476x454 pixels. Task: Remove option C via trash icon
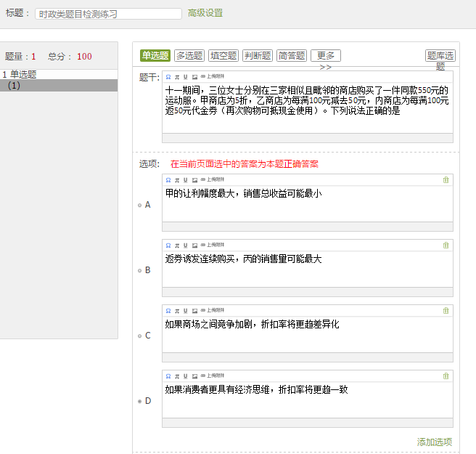[x=446, y=310]
